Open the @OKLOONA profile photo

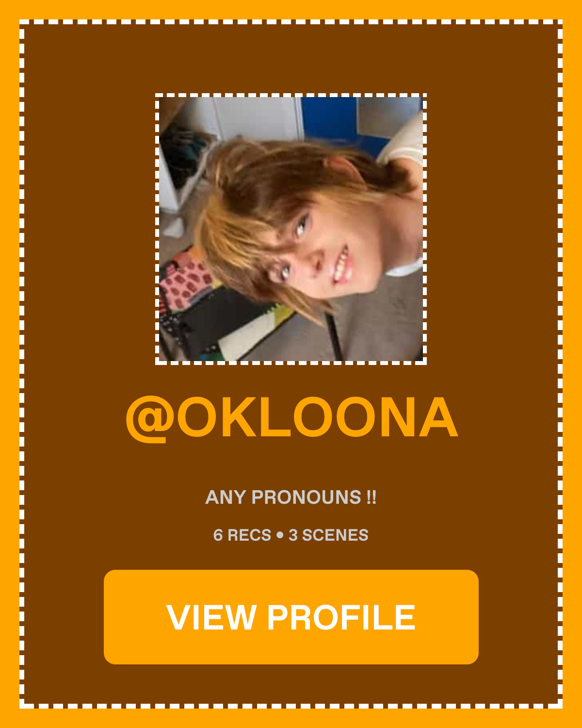click(x=291, y=229)
